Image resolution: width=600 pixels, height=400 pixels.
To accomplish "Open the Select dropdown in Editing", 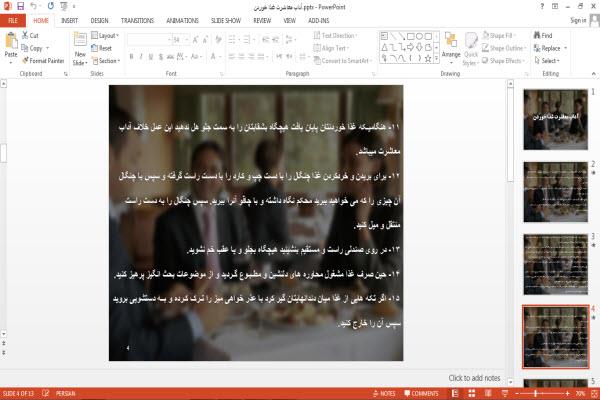I will point(547,60).
